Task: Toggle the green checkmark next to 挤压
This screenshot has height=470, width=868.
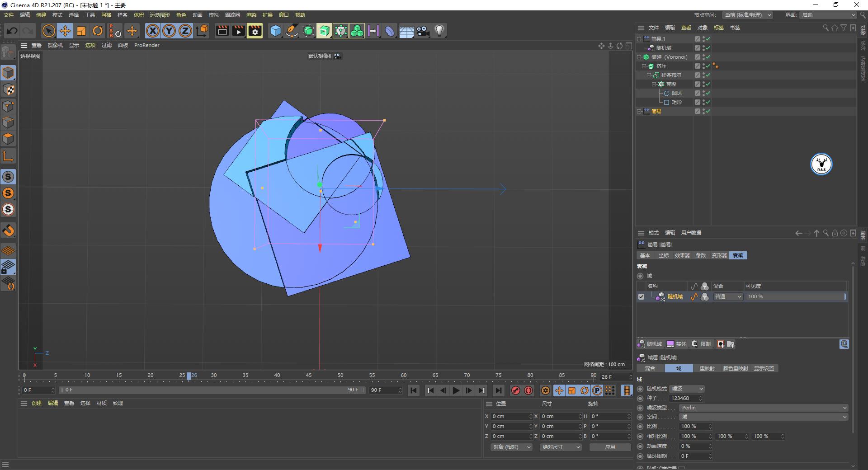Action: tap(708, 66)
